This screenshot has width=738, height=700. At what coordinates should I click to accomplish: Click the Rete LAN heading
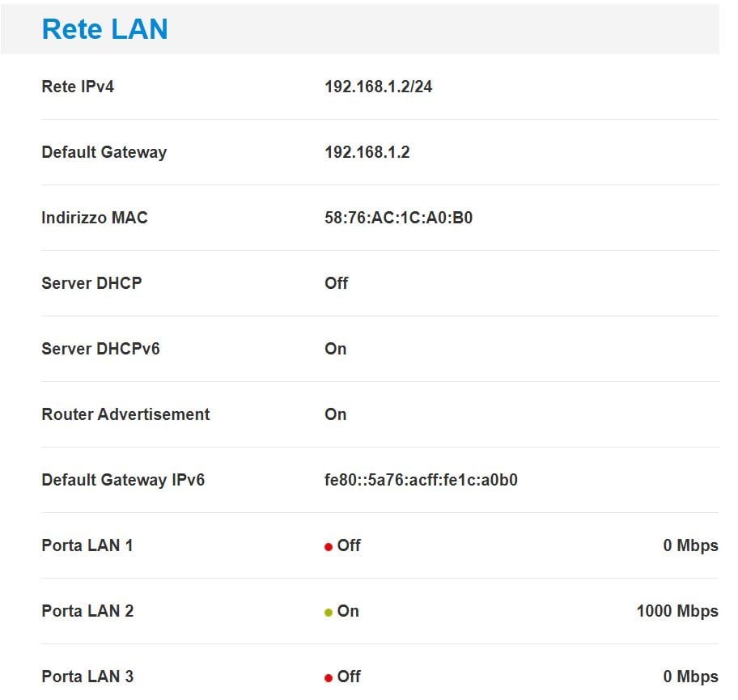[x=104, y=28]
